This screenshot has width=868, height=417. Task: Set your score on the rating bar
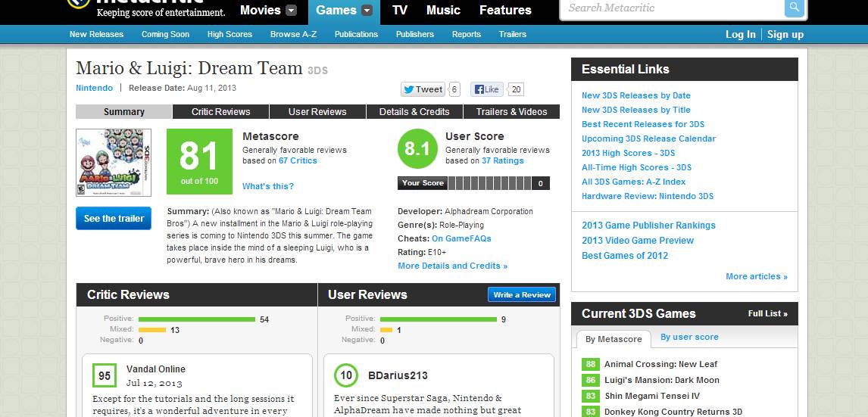click(x=490, y=183)
